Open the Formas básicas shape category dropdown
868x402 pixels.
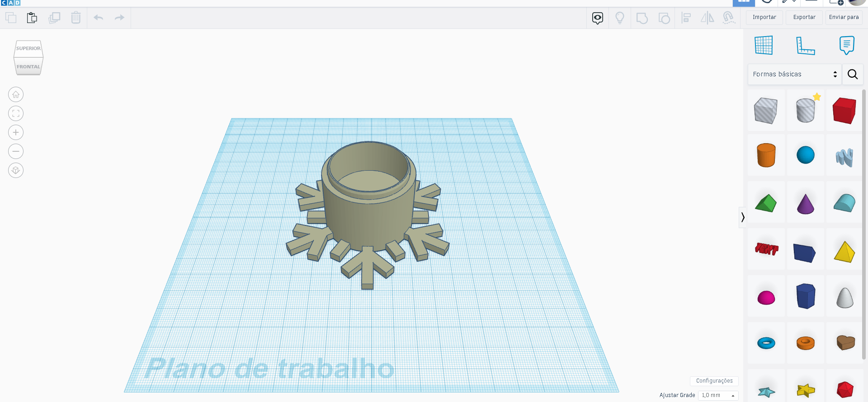(794, 74)
